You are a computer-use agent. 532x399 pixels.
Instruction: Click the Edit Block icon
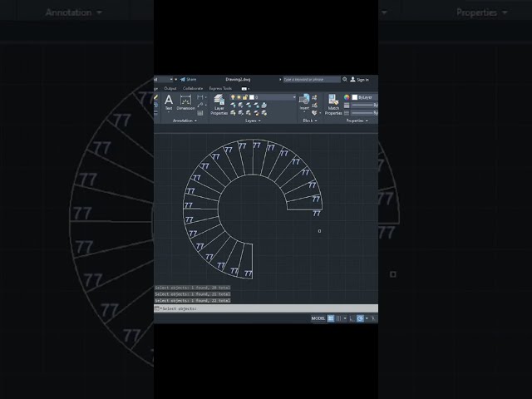point(314,106)
